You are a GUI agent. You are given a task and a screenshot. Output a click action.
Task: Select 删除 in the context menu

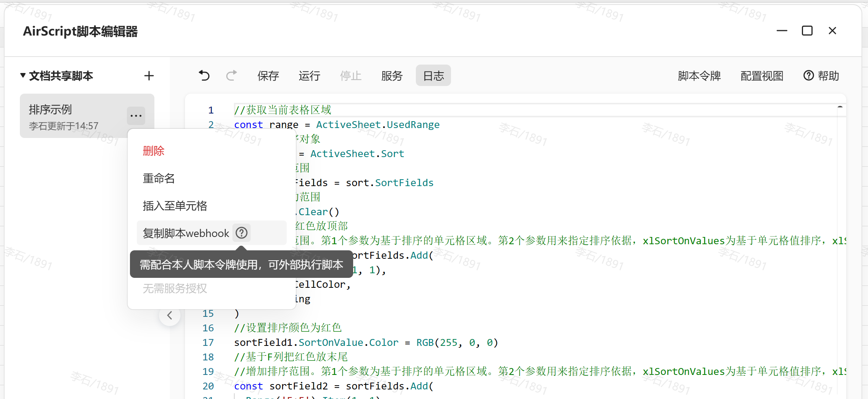[x=154, y=151]
